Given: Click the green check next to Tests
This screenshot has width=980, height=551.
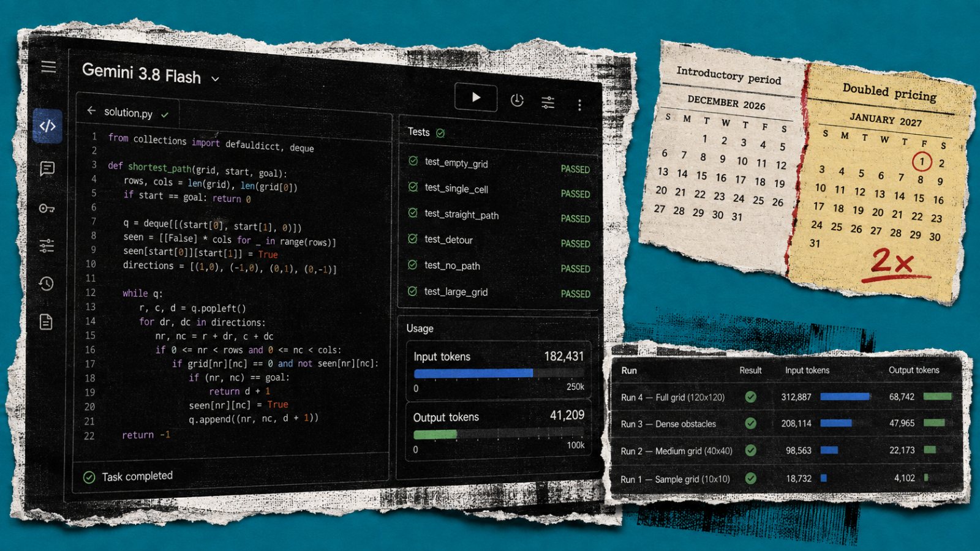Looking at the screenshot, I should [440, 132].
